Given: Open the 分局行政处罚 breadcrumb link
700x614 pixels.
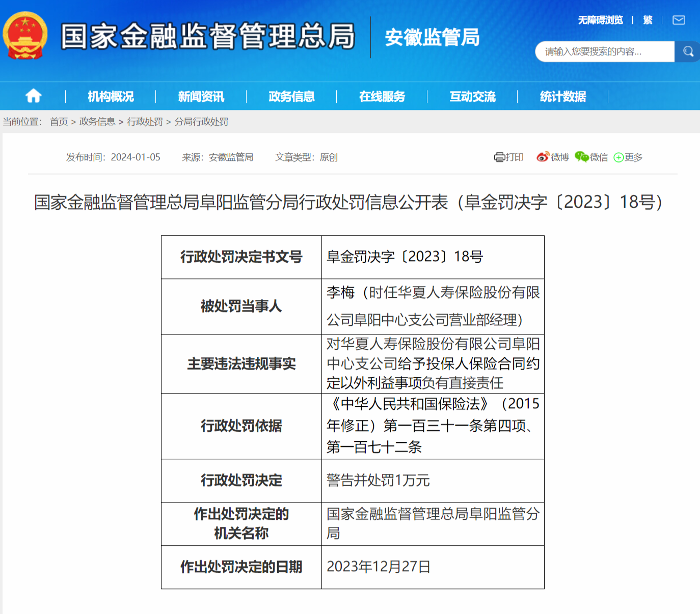Looking at the screenshot, I should 203,121.
